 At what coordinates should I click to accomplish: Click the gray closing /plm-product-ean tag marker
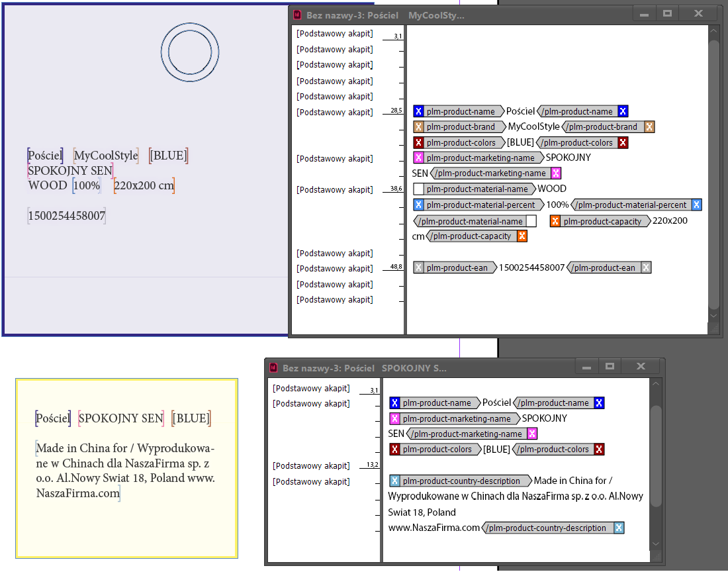[609, 267]
